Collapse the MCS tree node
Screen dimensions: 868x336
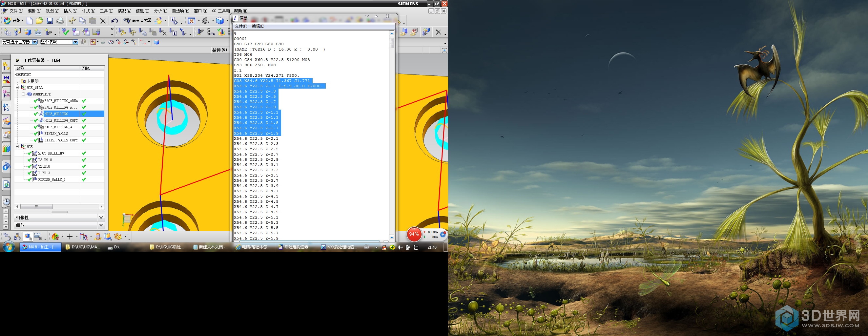point(17,147)
